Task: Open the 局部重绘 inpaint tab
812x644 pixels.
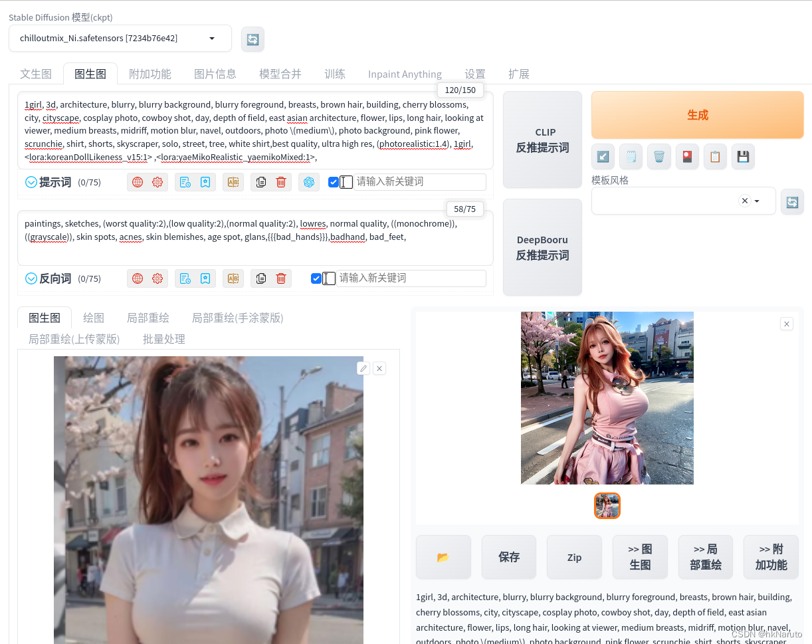Action: (148, 318)
